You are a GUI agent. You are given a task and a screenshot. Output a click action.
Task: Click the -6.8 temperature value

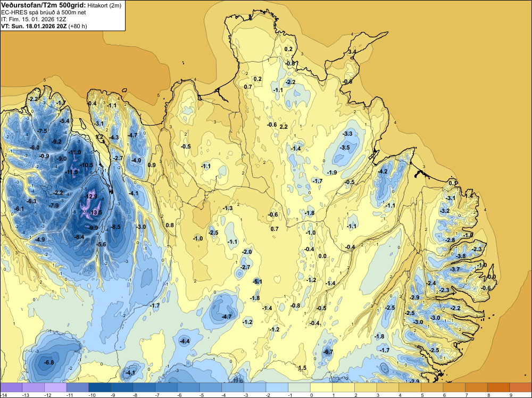pos(49,362)
